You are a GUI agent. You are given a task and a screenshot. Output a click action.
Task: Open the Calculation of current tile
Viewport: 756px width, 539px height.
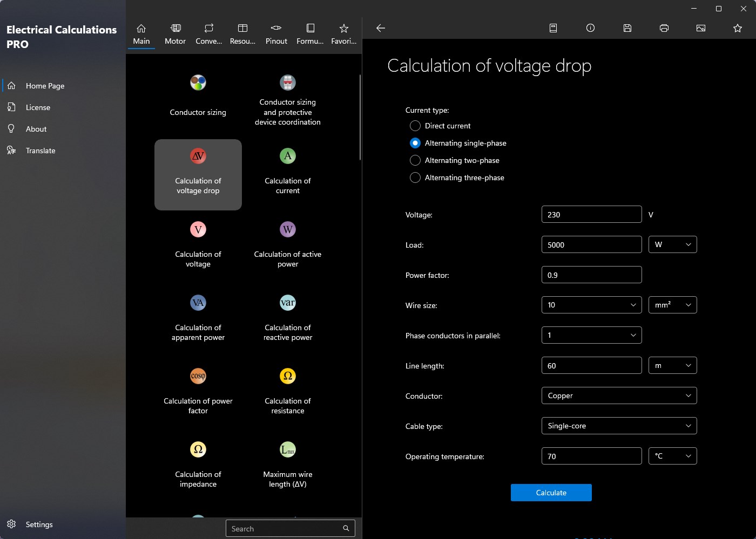coord(288,174)
